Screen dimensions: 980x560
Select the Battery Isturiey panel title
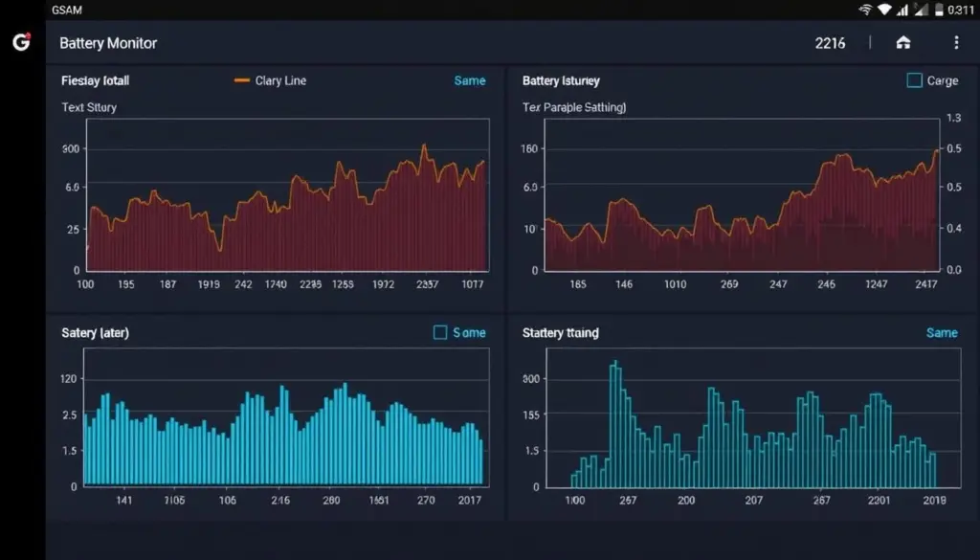click(x=561, y=80)
